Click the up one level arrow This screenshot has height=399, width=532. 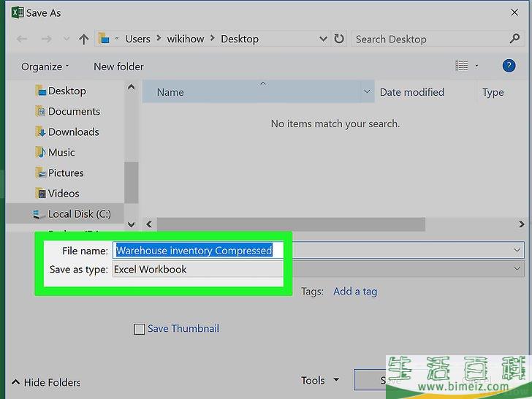83,39
